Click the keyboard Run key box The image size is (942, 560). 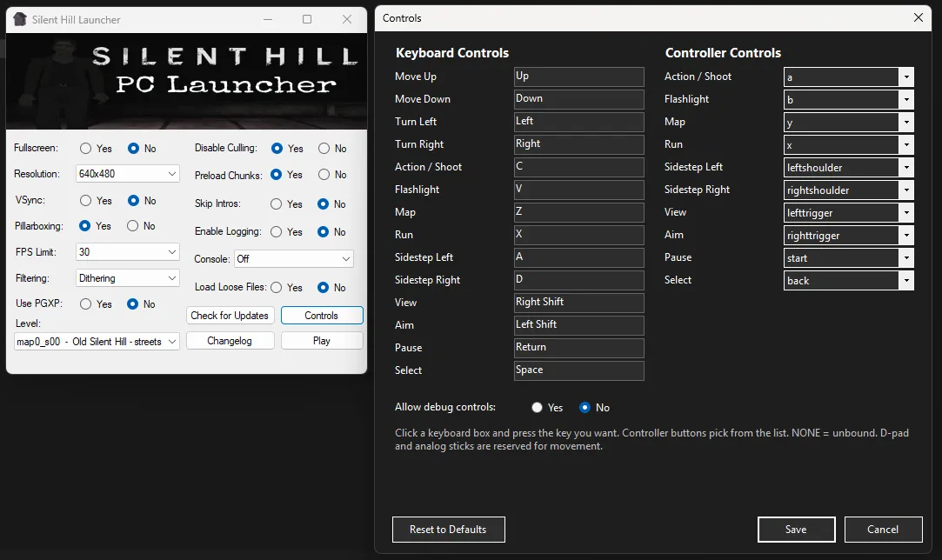tap(579, 234)
